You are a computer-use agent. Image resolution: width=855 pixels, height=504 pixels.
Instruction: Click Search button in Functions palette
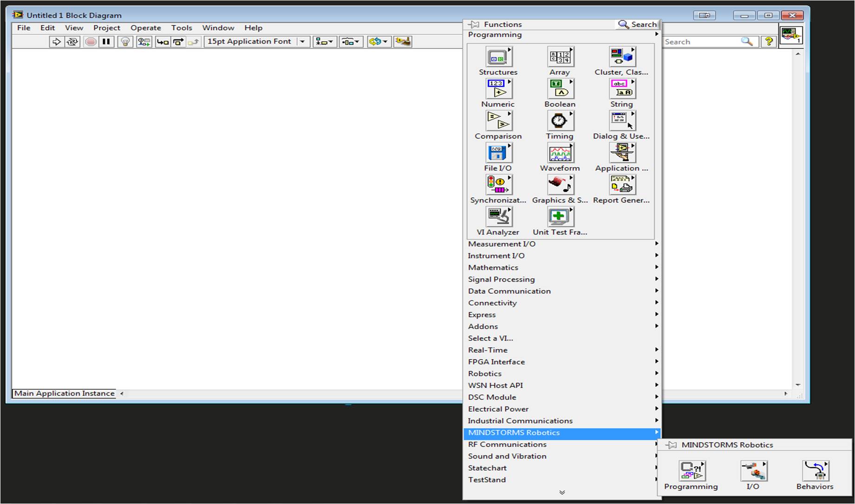coord(638,24)
